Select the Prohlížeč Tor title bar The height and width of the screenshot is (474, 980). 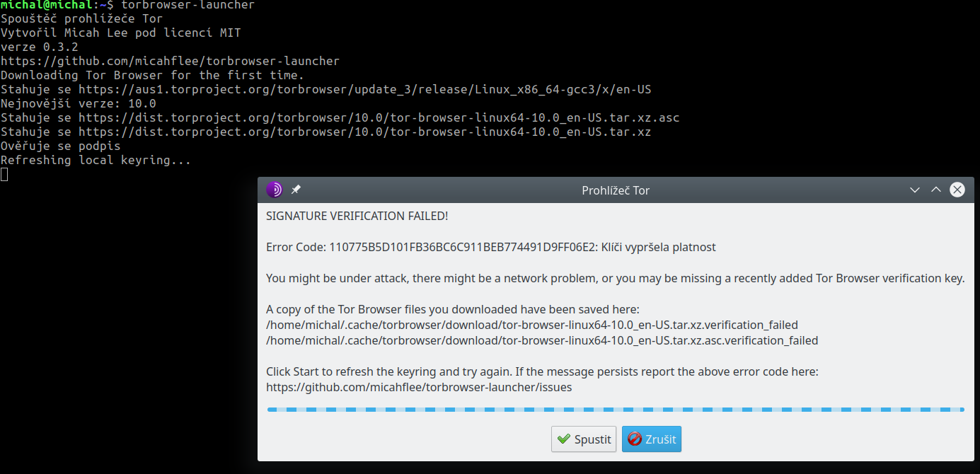click(615, 190)
